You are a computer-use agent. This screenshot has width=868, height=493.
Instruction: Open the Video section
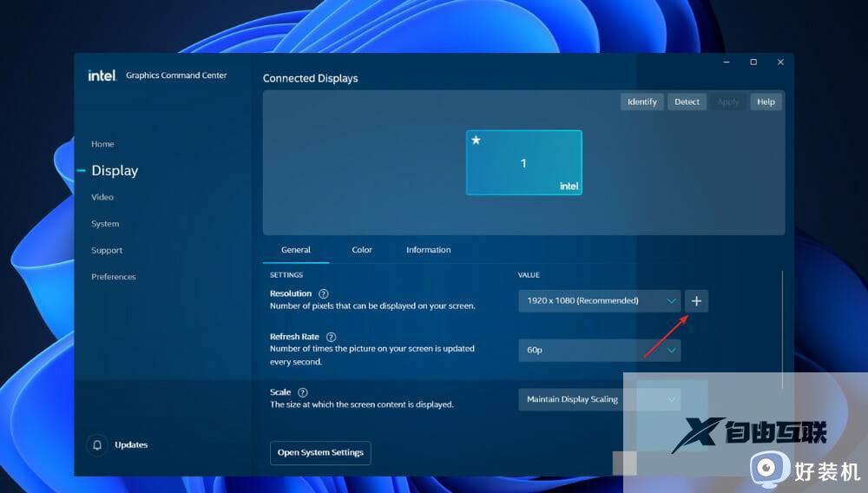[x=102, y=197]
